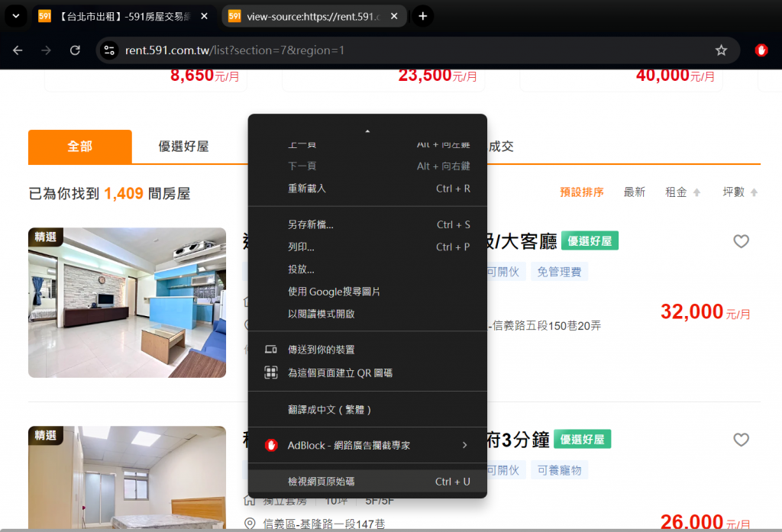Bookmark this page with the star icon
This screenshot has height=532, width=782.
pyautogui.click(x=721, y=50)
